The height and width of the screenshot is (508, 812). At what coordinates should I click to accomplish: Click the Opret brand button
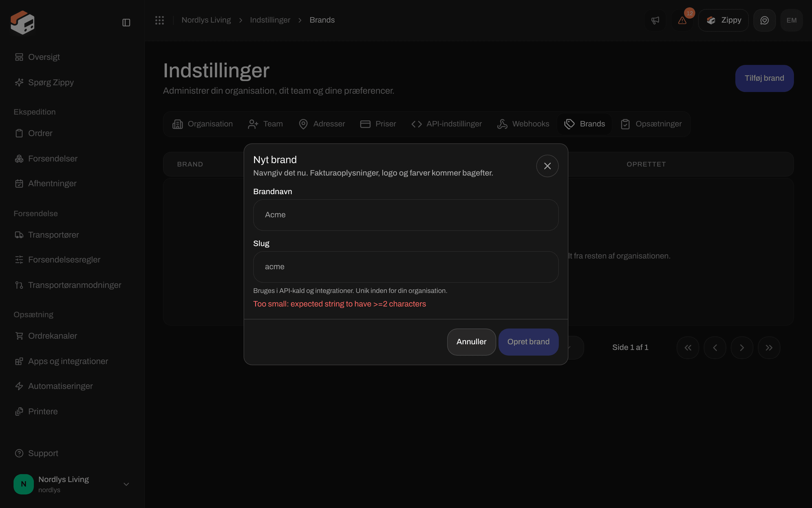(x=528, y=342)
